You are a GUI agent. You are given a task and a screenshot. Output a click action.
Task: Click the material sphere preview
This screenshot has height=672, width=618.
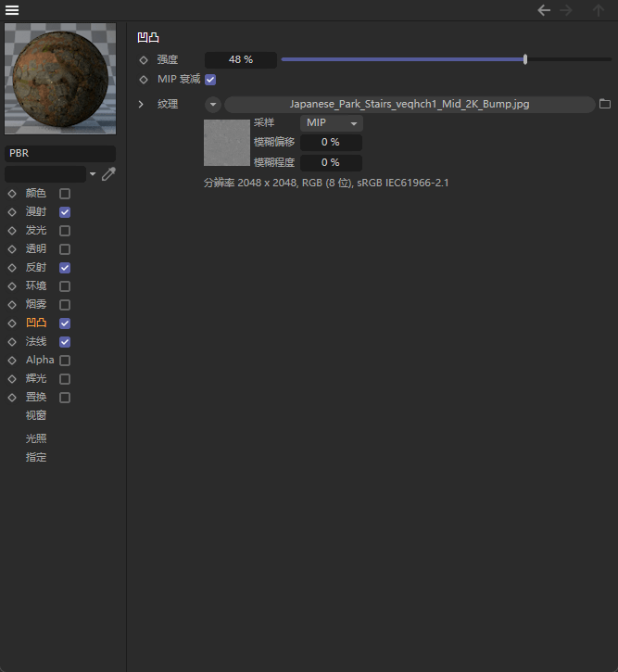tap(60, 79)
